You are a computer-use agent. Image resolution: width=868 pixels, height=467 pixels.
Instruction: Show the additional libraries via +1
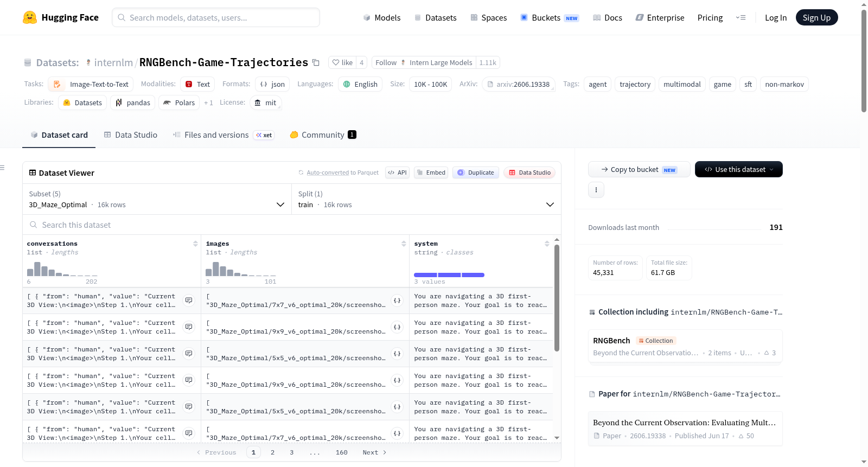coord(208,103)
